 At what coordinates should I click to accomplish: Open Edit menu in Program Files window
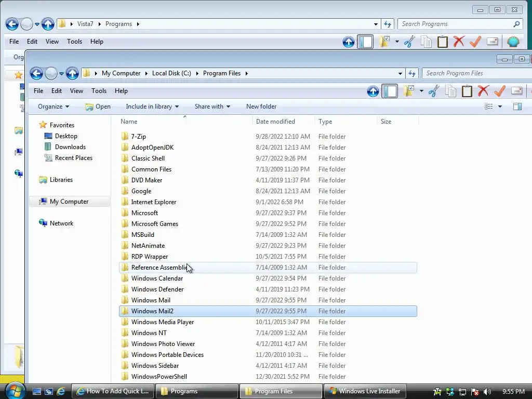[56, 91]
